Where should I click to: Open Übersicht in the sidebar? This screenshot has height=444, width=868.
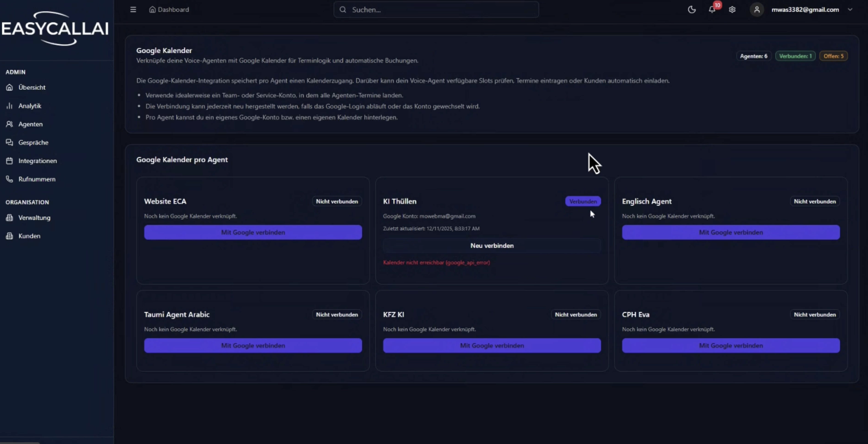pyautogui.click(x=32, y=87)
